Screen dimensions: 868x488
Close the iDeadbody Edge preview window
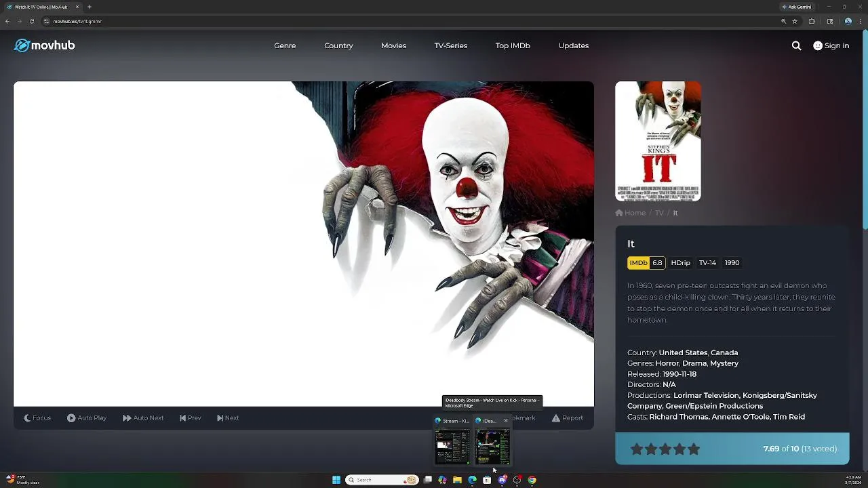[x=505, y=421]
